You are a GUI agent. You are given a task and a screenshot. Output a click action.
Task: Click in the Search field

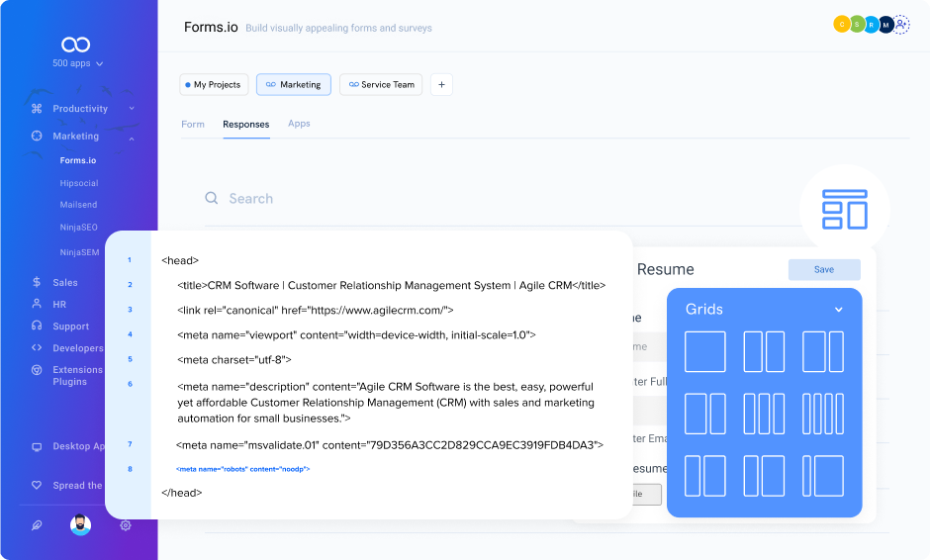(x=396, y=199)
